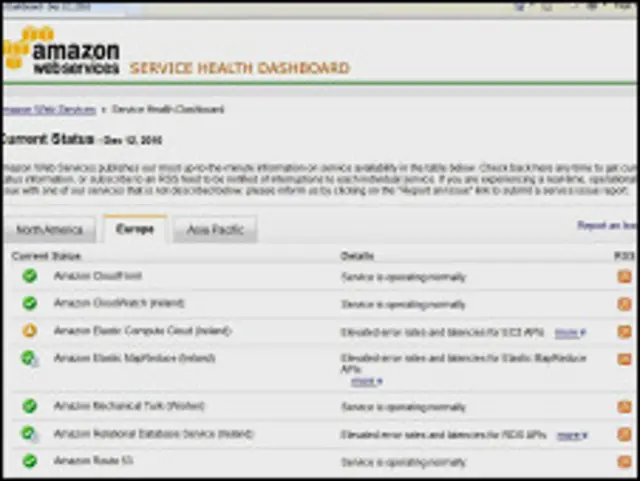Subscribe to the Elastic Compute Cloud RSS feed
640x481 pixels.
(x=624, y=332)
